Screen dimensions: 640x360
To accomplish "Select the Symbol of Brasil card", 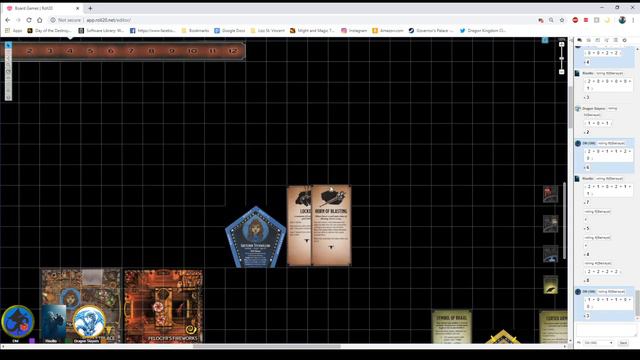I will coord(452,327).
